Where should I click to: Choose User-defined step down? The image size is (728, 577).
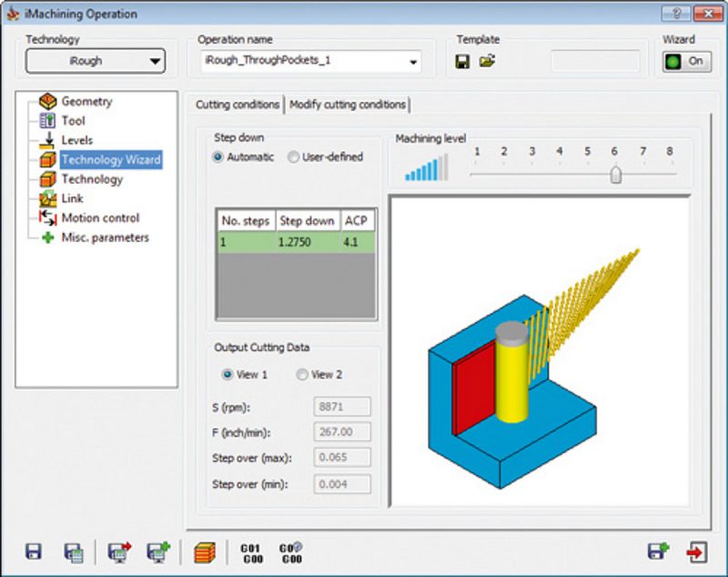(x=293, y=157)
